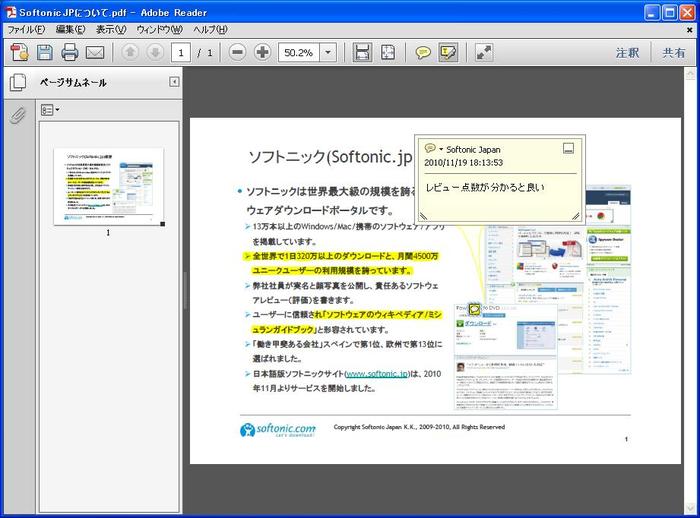Open the zoom level dropdown arrow
The image size is (700, 518).
tap(328, 53)
